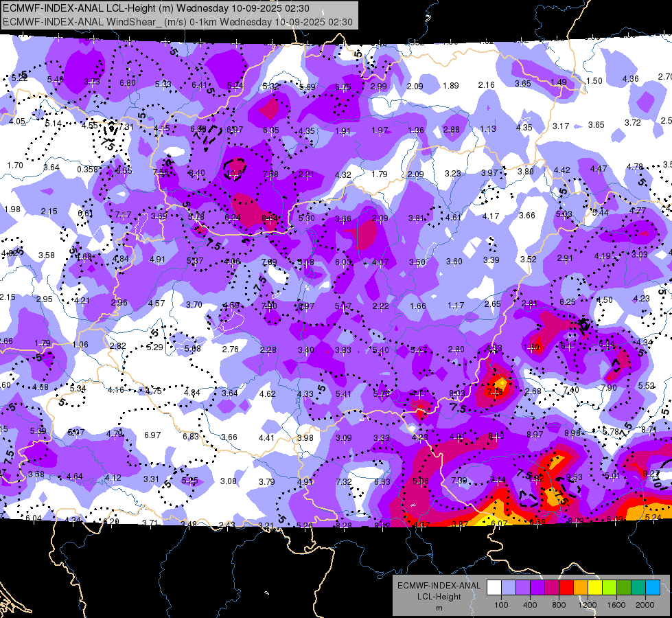
Task: Click the 2.16 map value
Action: coord(487,85)
